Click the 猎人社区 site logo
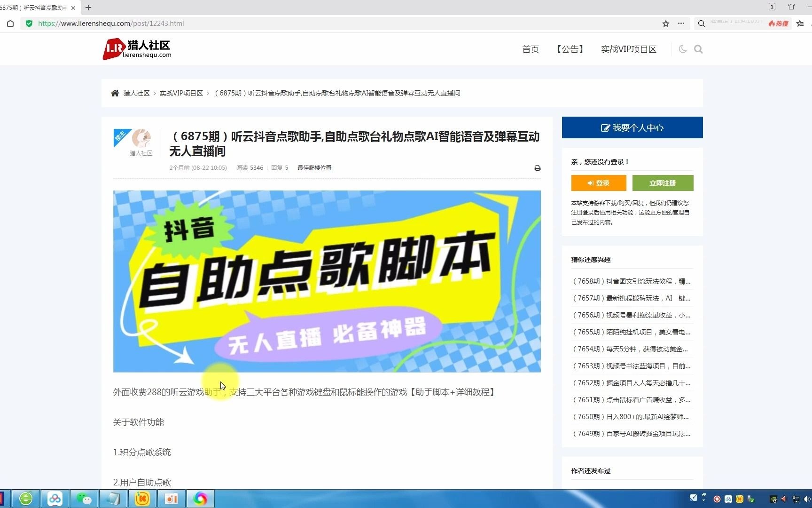 pyautogui.click(x=137, y=49)
